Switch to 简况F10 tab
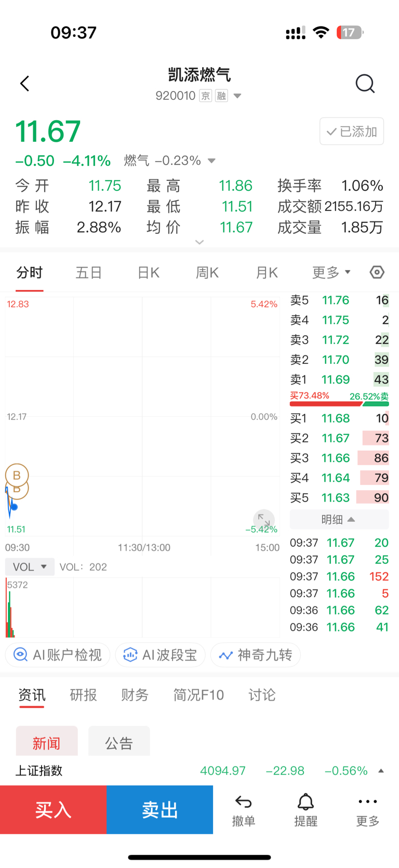Image resolution: width=399 pixels, height=868 pixels. coord(198,695)
